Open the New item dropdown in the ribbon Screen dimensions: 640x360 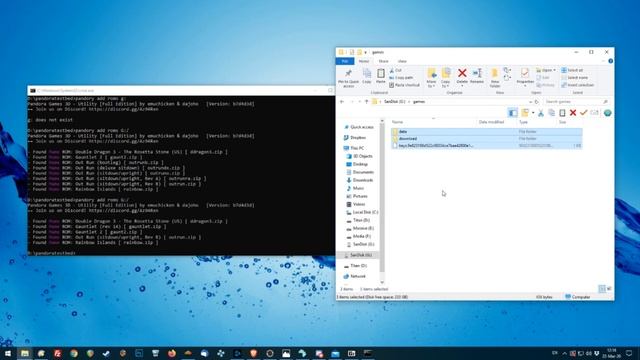pyautogui.click(x=507, y=71)
